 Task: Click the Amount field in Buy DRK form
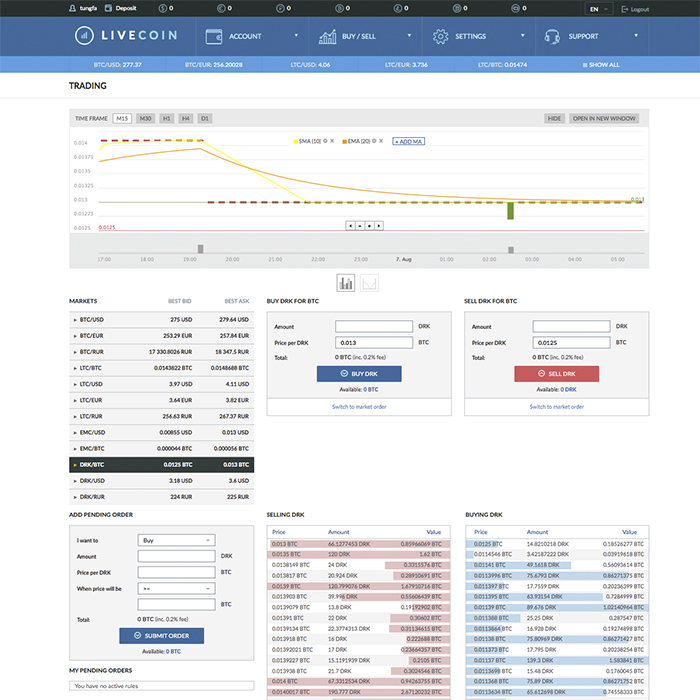374,326
